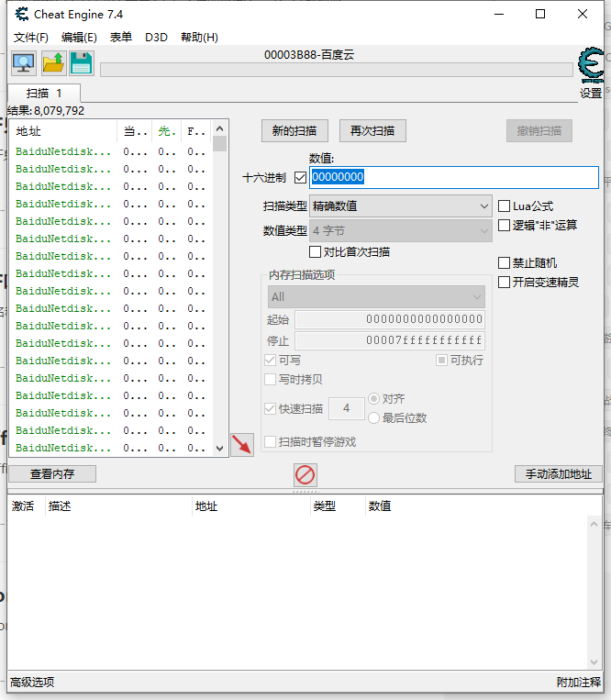The height and width of the screenshot is (700, 611).
Task: Toggle the 可写 checkbox
Action: (270, 360)
